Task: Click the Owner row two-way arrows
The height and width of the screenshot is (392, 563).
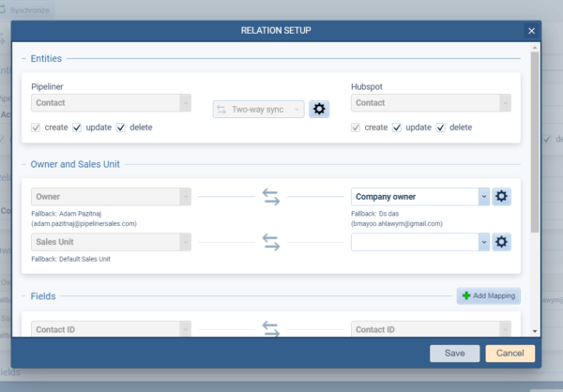Action: pos(270,196)
